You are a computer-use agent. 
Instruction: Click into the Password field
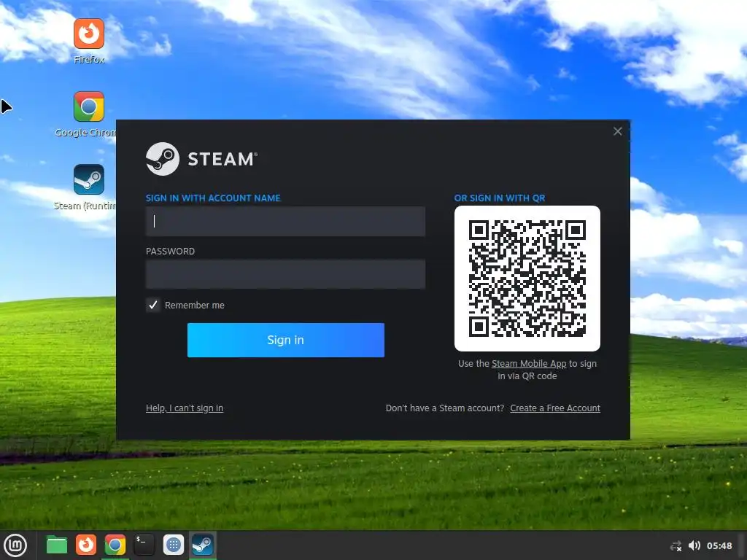[285, 274]
